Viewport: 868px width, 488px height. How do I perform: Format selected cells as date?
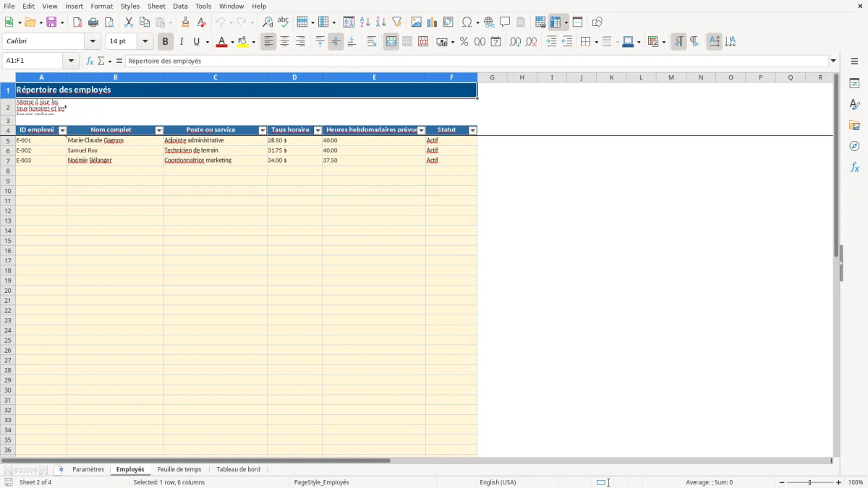(495, 42)
